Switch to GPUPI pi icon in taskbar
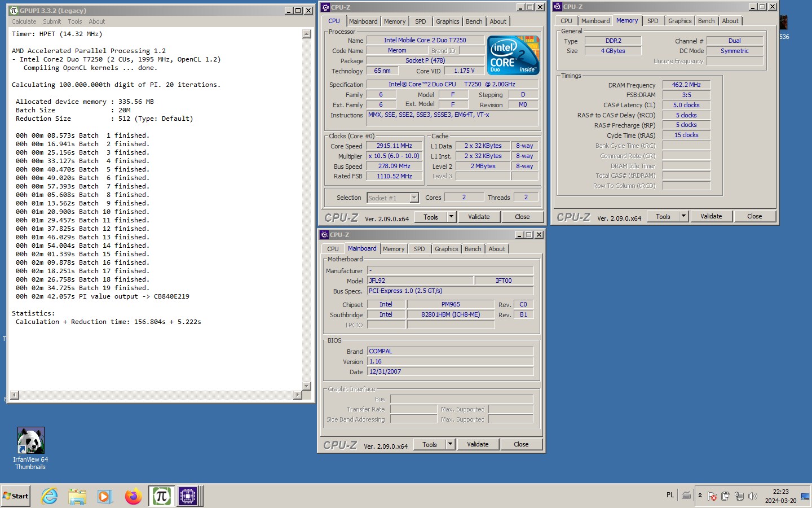The height and width of the screenshot is (508, 812). point(161,496)
